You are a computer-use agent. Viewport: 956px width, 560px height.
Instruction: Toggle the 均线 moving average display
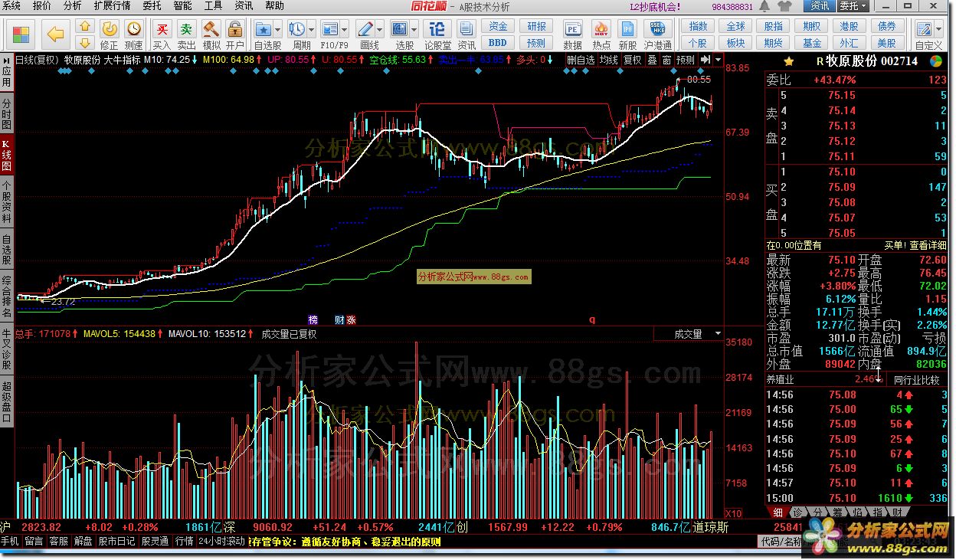[609, 60]
